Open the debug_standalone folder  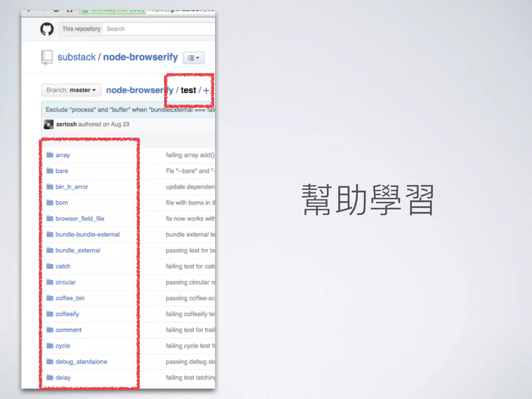pos(81,362)
